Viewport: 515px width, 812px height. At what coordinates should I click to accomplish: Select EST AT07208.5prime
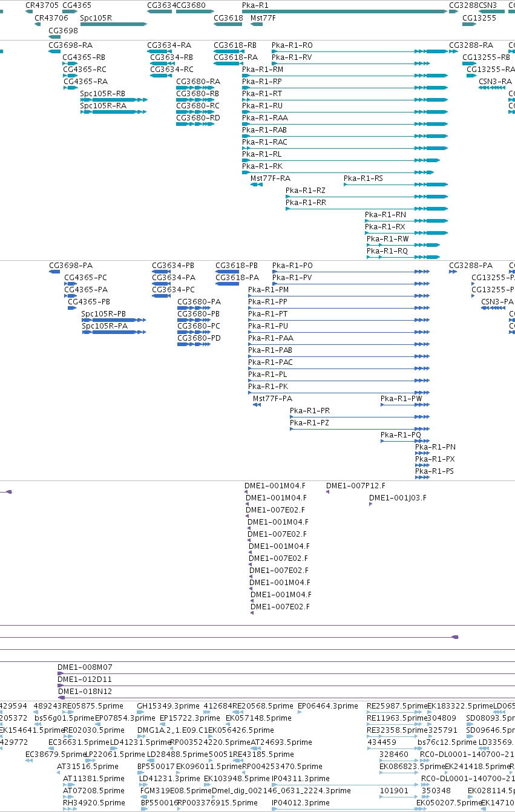pyautogui.click(x=94, y=791)
